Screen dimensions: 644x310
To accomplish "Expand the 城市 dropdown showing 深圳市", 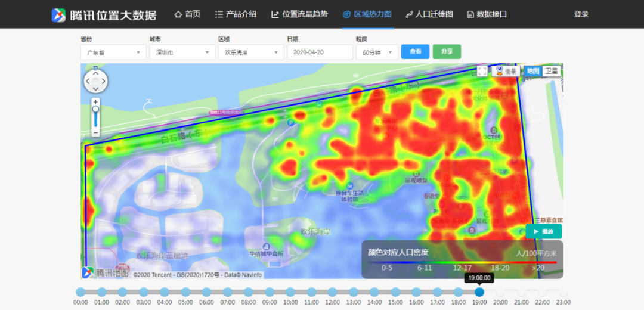I will (182, 52).
